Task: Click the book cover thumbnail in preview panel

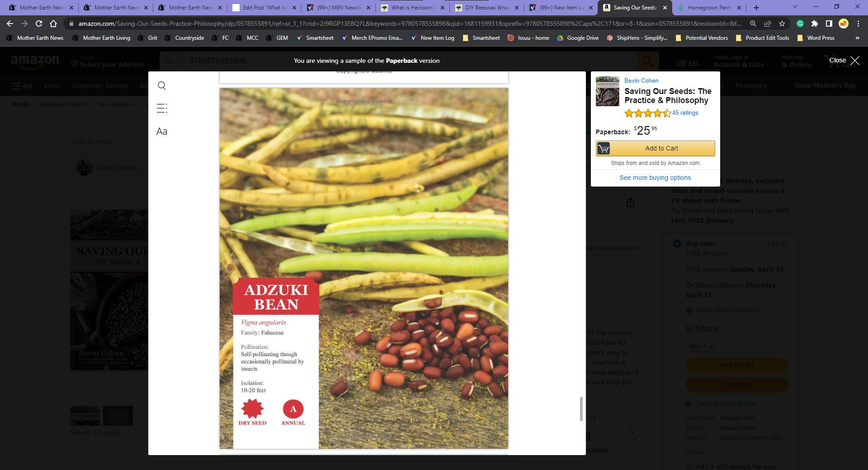Action: tap(607, 91)
